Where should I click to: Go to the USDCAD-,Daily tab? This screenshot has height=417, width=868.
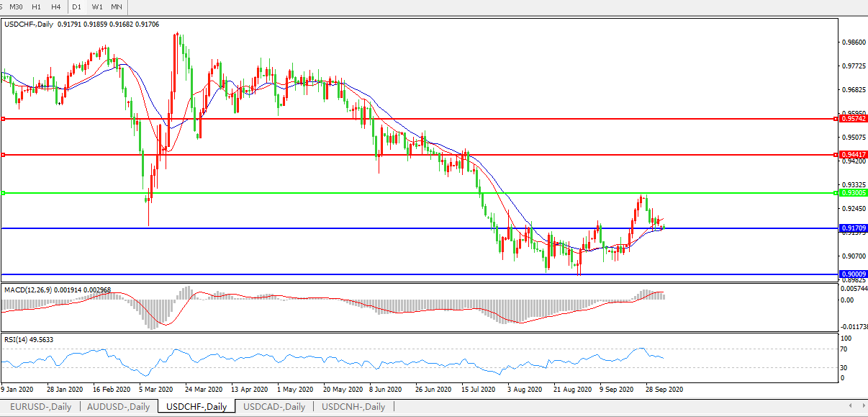274,407
